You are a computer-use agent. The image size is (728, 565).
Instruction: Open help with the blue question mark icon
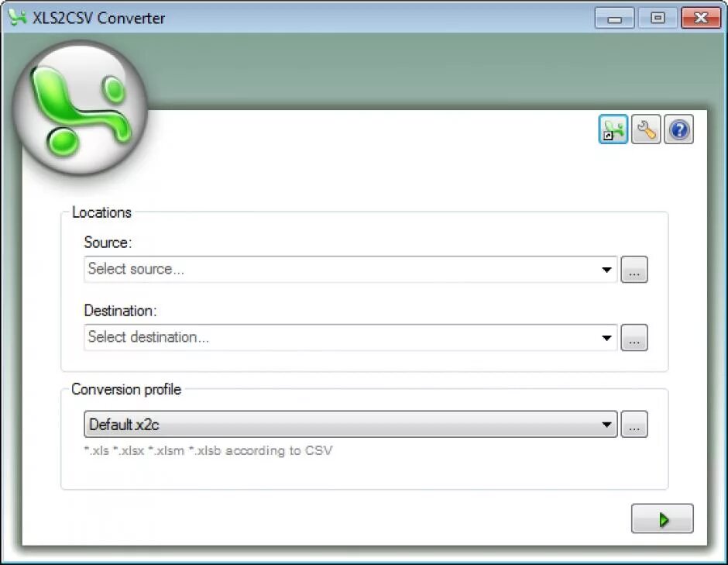[x=678, y=129]
